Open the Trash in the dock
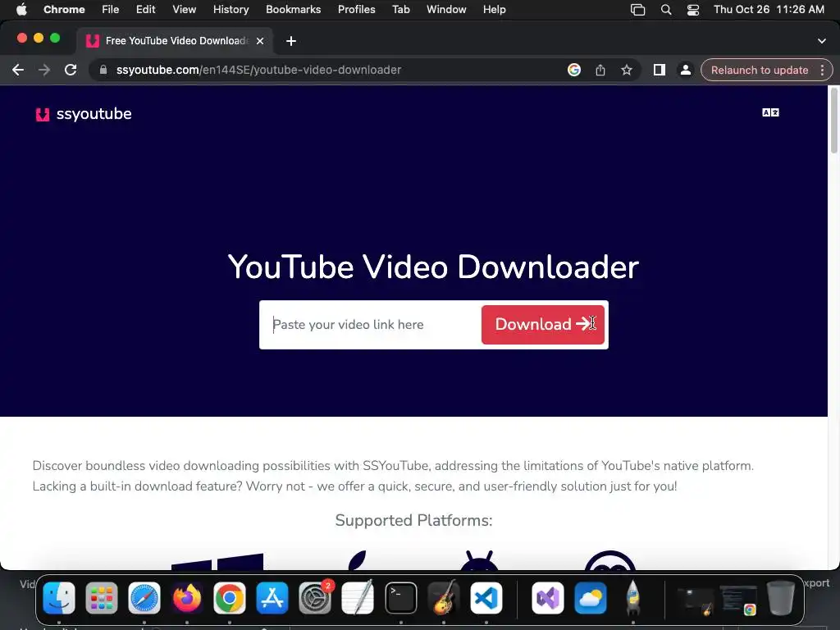 click(781, 598)
